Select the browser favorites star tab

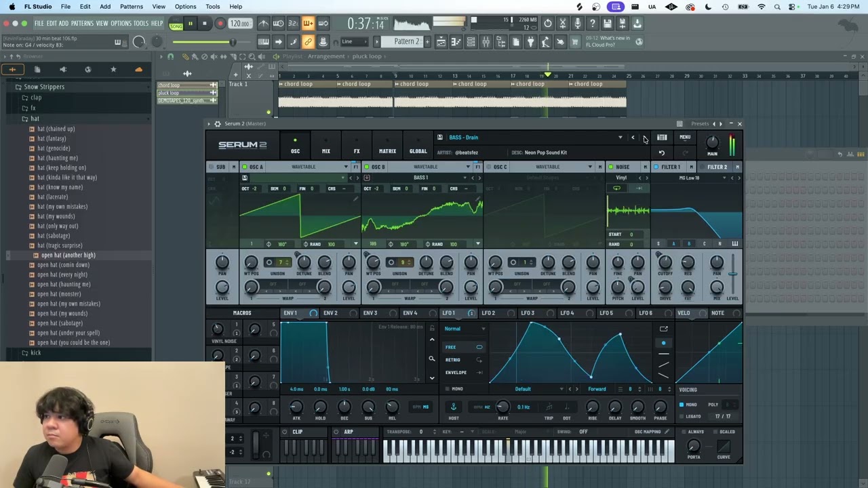pos(113,69)
